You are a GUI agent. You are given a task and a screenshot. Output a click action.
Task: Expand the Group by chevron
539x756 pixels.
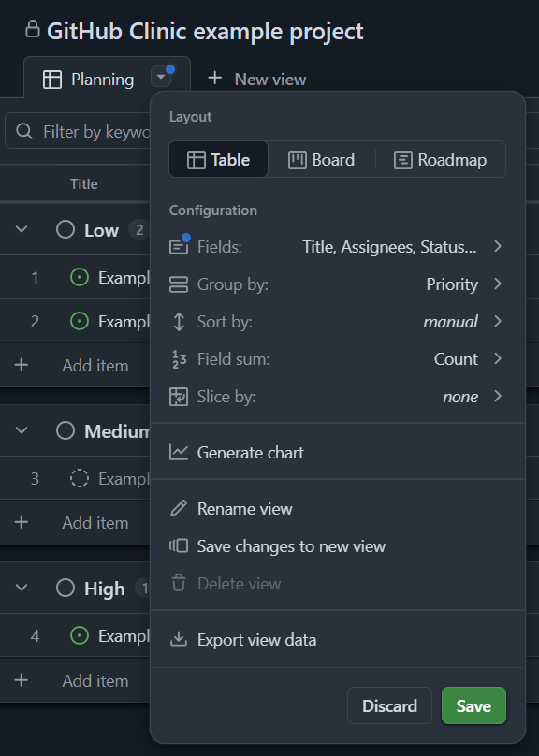tap(498, 283)
